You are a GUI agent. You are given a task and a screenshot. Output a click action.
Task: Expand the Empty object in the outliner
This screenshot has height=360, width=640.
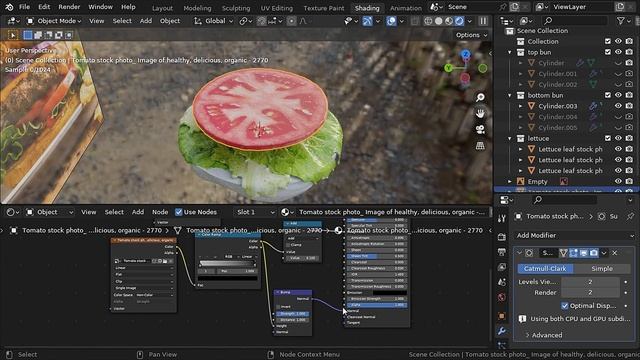pyautogui.click(x=509, y=182)
